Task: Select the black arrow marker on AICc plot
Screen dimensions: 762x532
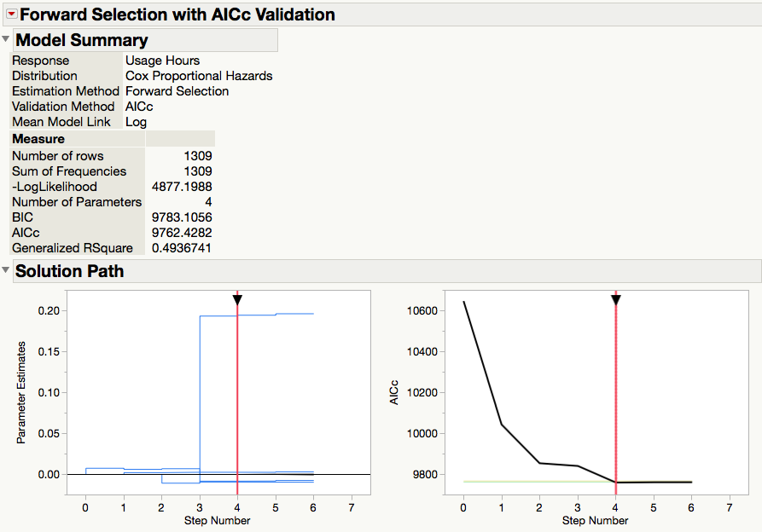Action: click(x=616, y=300)
